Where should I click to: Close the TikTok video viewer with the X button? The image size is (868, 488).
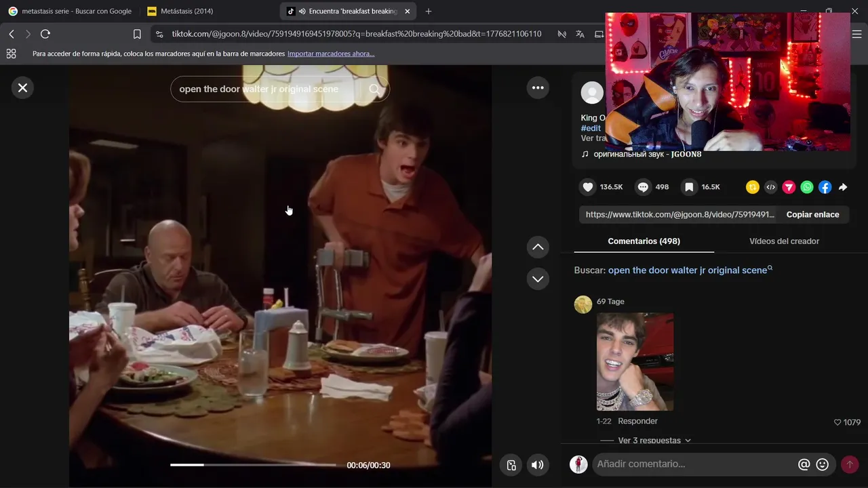click(x=22, y=87)
